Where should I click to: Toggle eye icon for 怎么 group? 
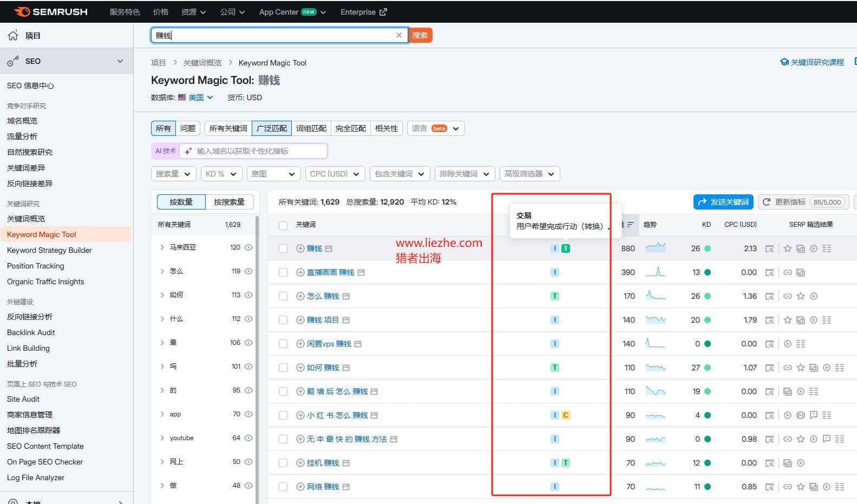(x=248, y=271)
